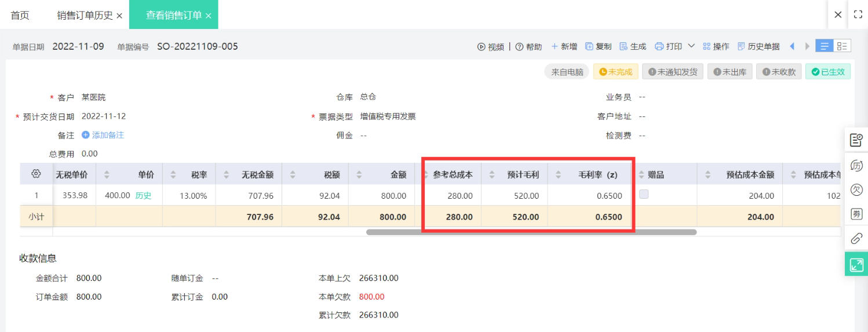Click the 券 coupon sidebar icon
The width and height of the screenshot is (868, 332).
point(856,214)
